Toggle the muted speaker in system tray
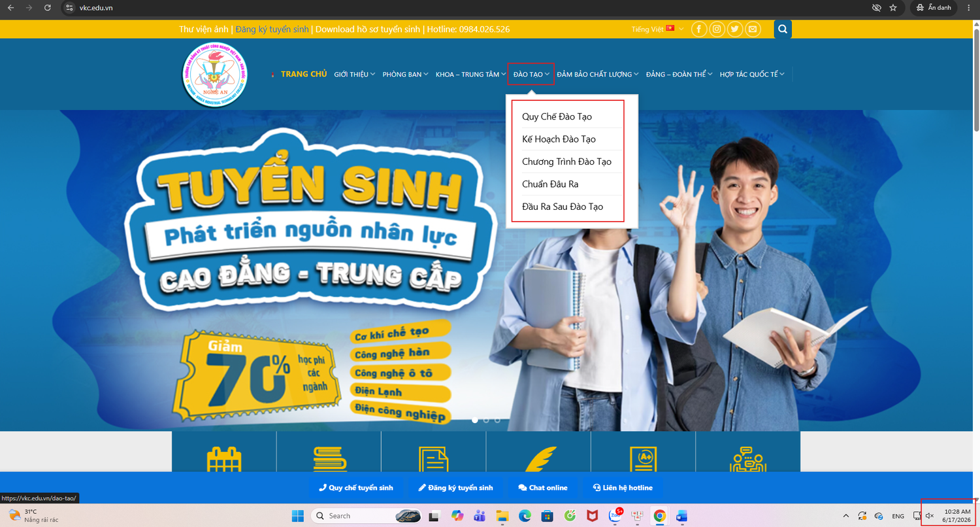980x527 pixels. pos(930,516)
